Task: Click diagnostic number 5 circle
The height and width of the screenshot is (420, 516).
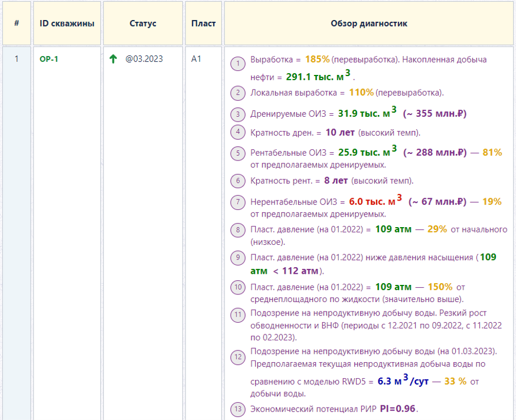Action: (x=237, y=153)
